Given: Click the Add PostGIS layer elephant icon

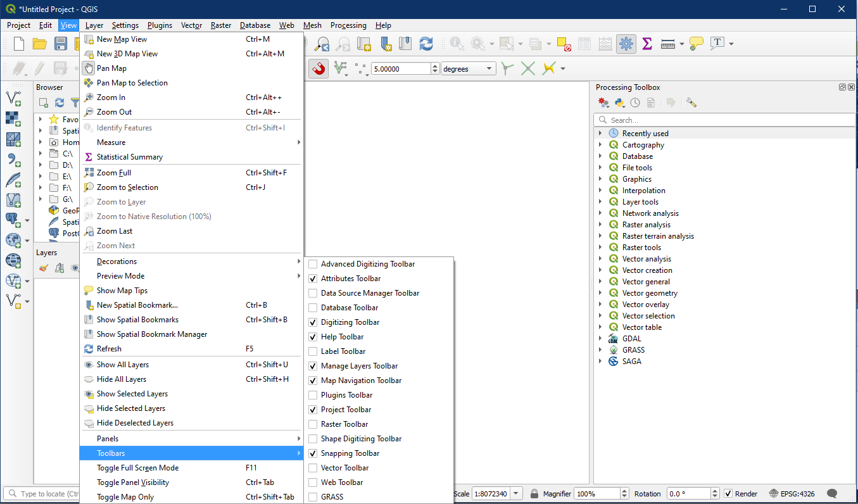Looking at the screenshot, I should tap(13, 219).
